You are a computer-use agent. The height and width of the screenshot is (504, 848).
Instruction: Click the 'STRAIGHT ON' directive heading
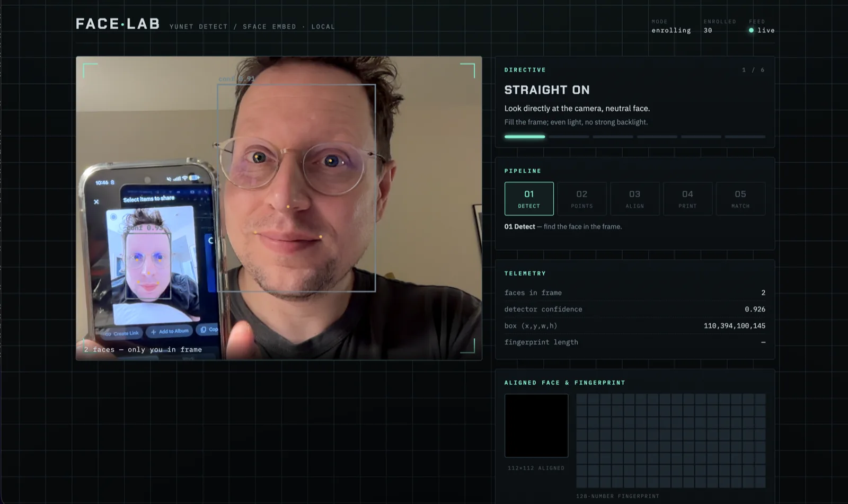pyautogui.click(x=547, y=90)
